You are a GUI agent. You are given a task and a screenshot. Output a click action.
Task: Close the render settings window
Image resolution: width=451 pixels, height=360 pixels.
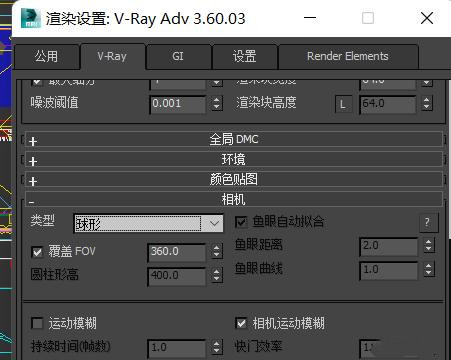coord(427,18)
